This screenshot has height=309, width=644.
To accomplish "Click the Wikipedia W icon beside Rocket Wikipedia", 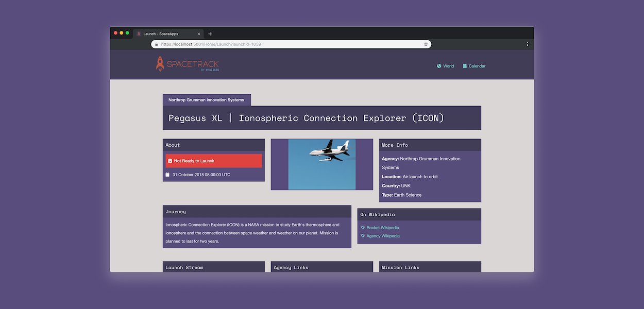I will pos(363,228).
